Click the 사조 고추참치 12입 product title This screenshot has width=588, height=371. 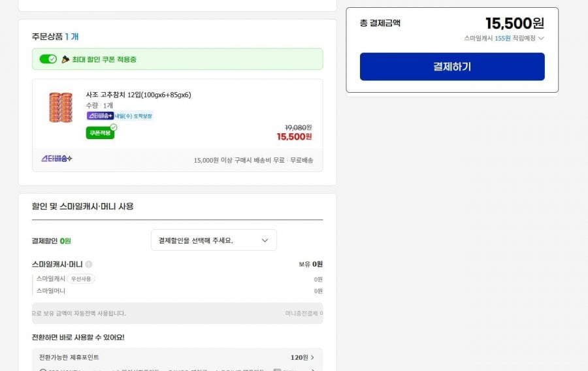139,95
